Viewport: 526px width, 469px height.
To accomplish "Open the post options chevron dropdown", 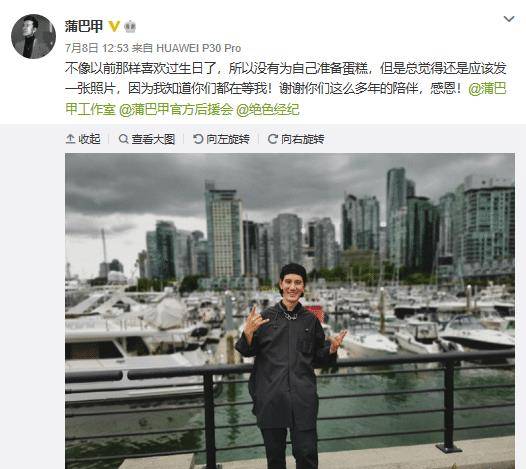I will click(509, 19).
